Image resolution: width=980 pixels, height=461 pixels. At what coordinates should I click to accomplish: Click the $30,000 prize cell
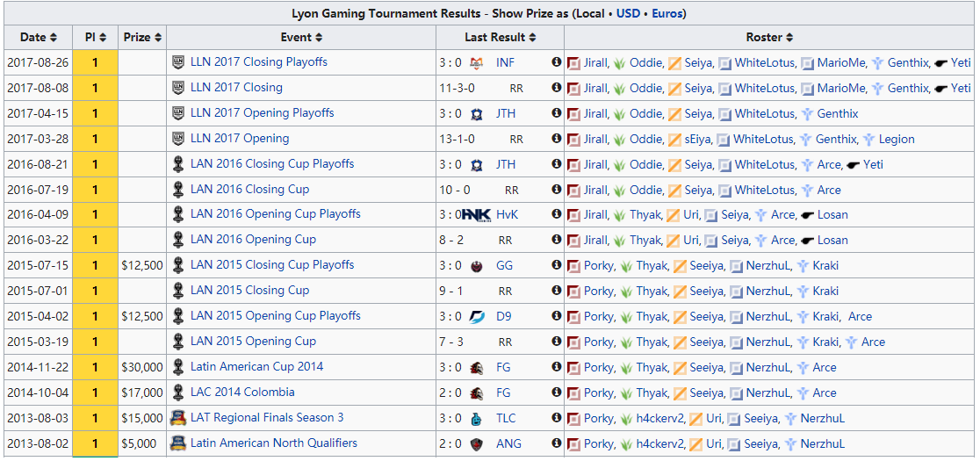[142, 368]
